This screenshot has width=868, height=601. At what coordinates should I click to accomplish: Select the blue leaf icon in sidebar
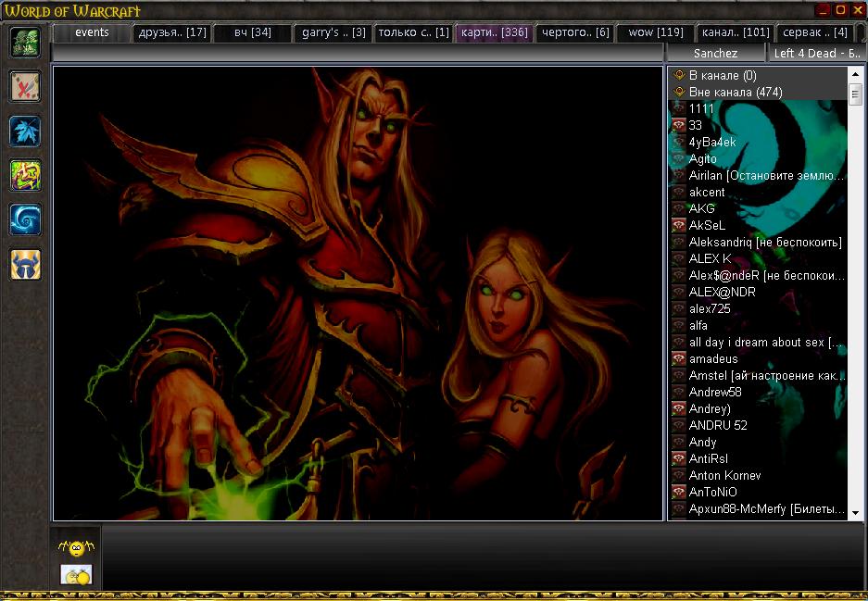tap(24, 131)
